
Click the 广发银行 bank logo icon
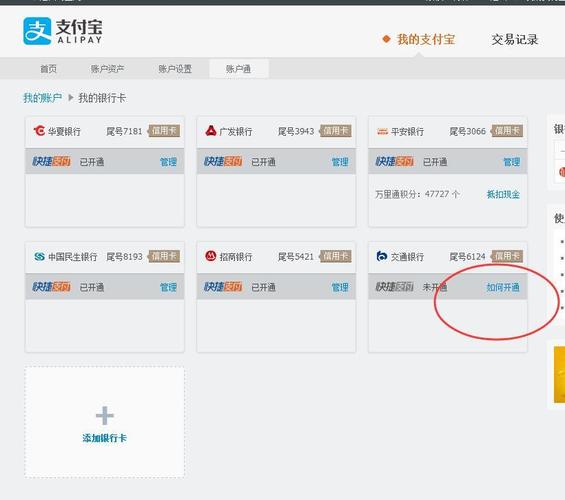pos(210,131)
